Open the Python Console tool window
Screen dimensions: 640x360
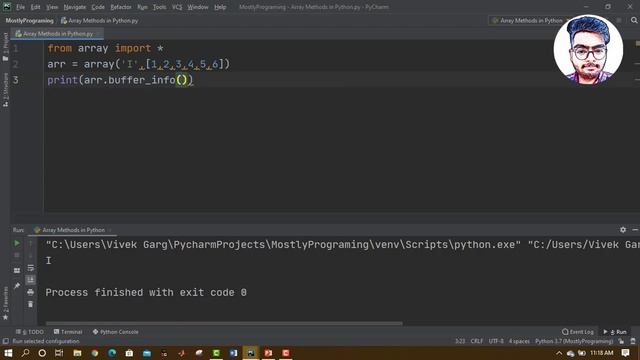pyautogui.click(x=116, y=332)
